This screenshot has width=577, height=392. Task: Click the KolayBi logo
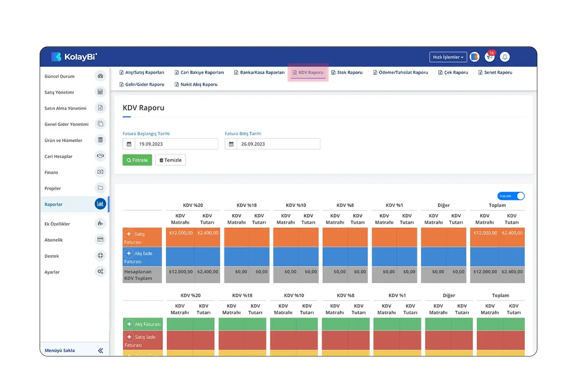74,57
